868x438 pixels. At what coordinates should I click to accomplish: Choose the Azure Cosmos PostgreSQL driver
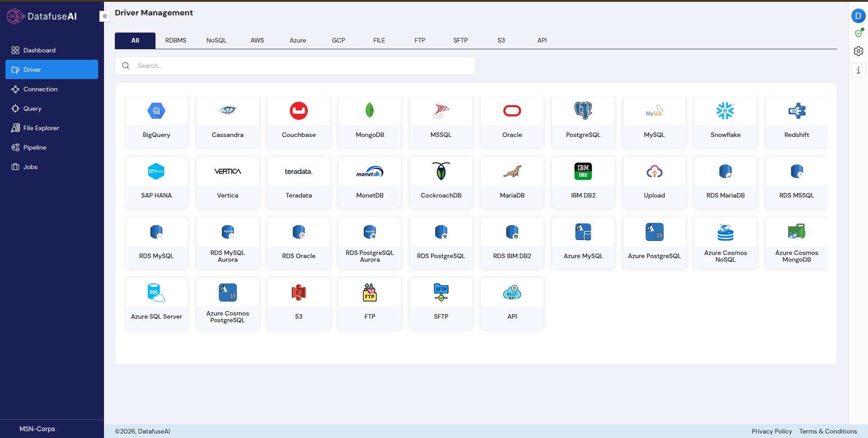click(227, 304)
